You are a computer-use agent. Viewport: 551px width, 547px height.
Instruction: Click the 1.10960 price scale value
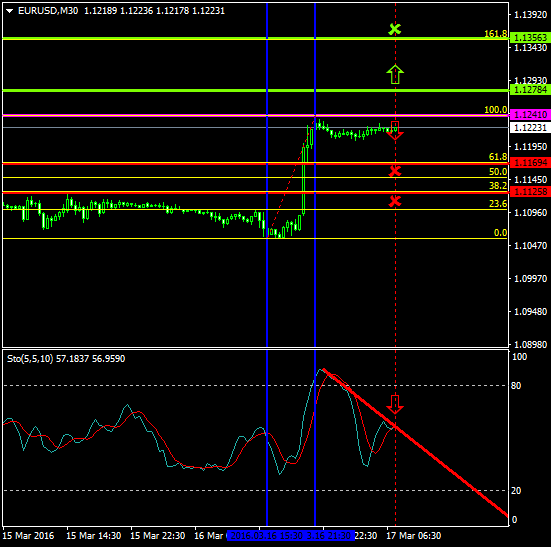click(x=531, y=213)
